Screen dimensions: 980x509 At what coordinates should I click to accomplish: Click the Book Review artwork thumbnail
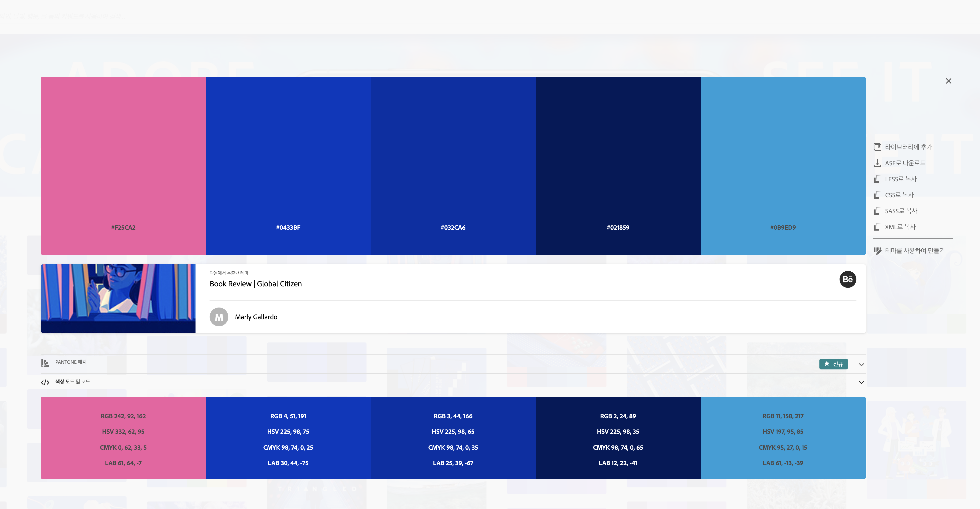click(x=118, y=298)
